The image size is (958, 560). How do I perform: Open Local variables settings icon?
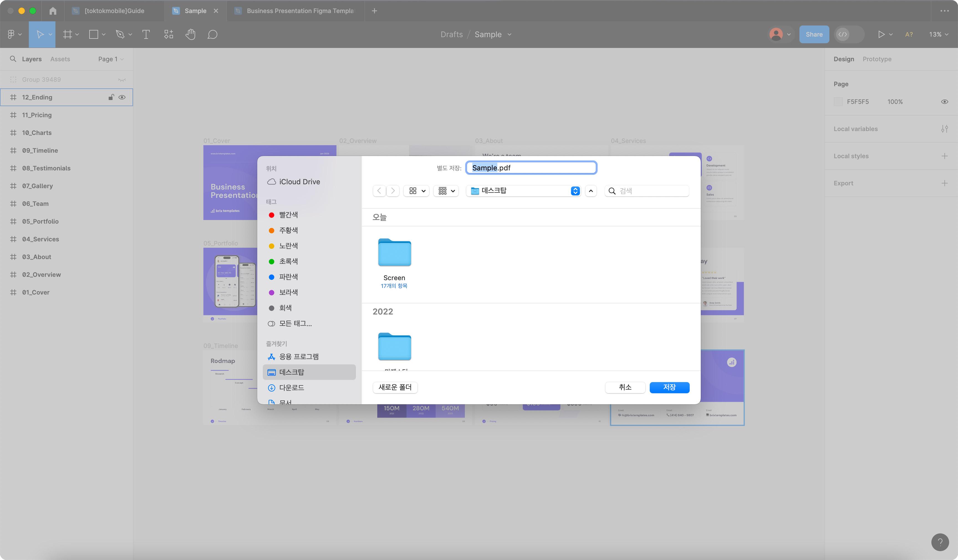pyautogui.click(x=944, y=129)
